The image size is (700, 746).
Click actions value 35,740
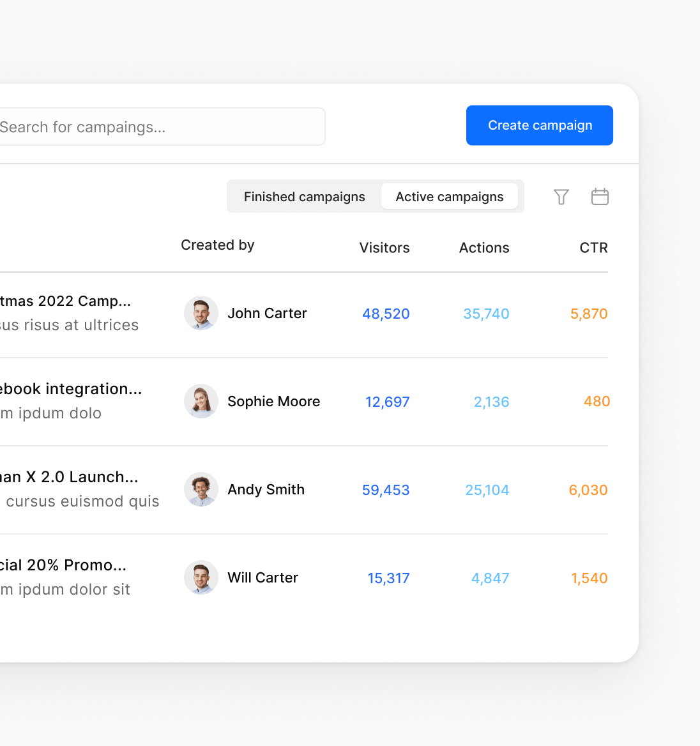coord(486,314)
